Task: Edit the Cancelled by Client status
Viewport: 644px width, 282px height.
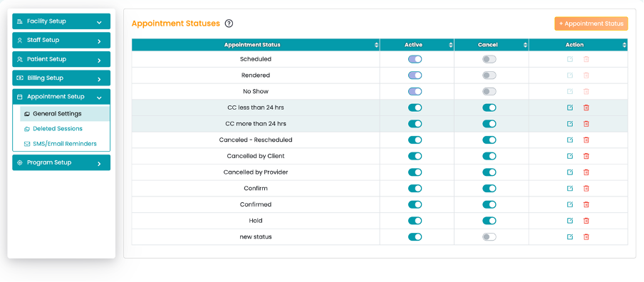Action: (x=570, y=156)
